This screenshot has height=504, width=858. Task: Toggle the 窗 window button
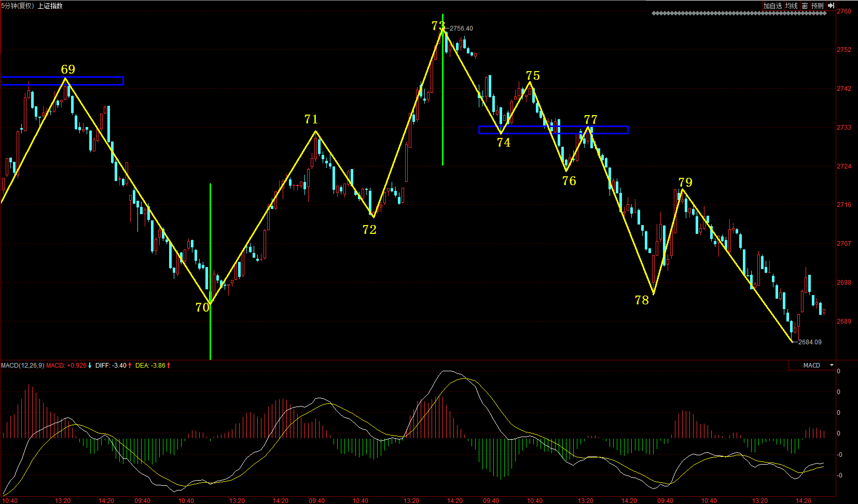[805, 6]
